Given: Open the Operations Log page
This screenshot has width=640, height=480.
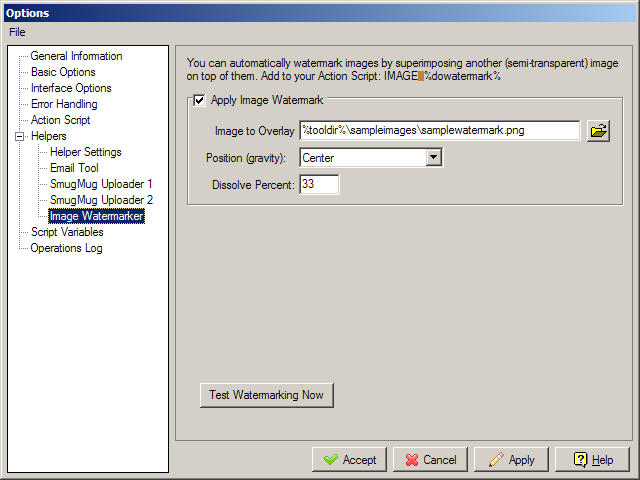Looking at the screenshot, I should coord(67,248).
